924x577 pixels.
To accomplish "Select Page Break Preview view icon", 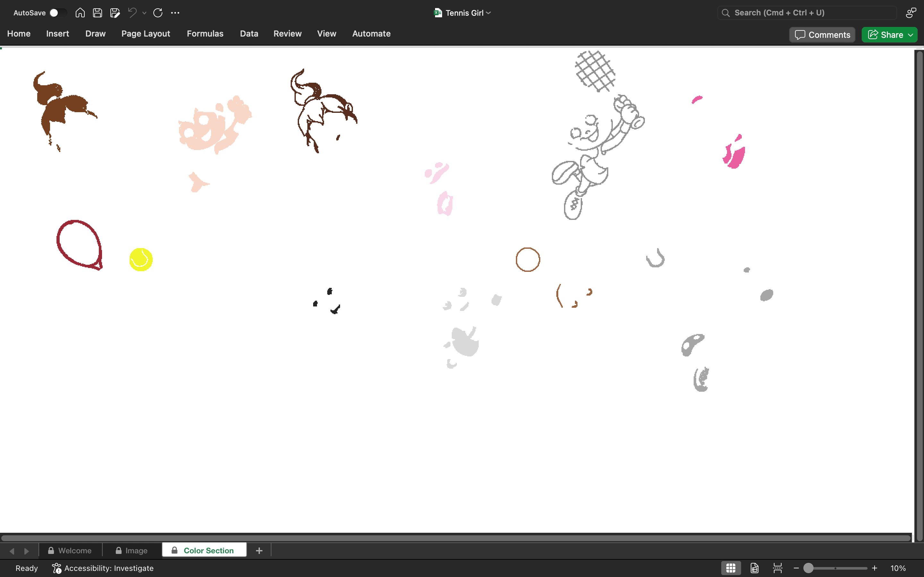I will (x=777, y=568).
